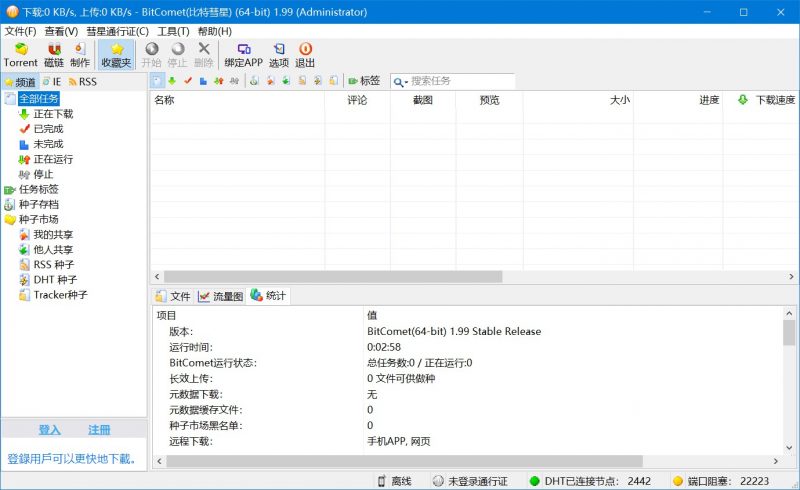Image resolution: width=800 pixels, height=490 pixels.
Task: Switch to the RSS sidebar tab
Action: tap(82, 82)
